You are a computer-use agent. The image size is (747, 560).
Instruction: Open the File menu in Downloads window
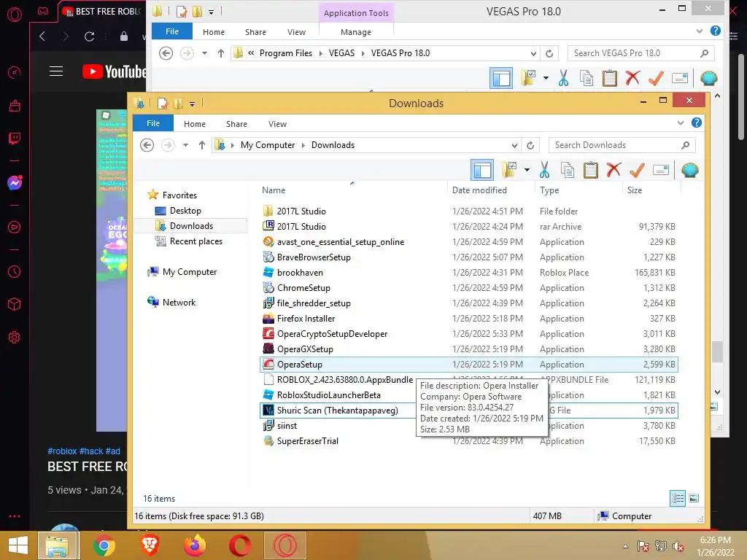pos(153,123)
